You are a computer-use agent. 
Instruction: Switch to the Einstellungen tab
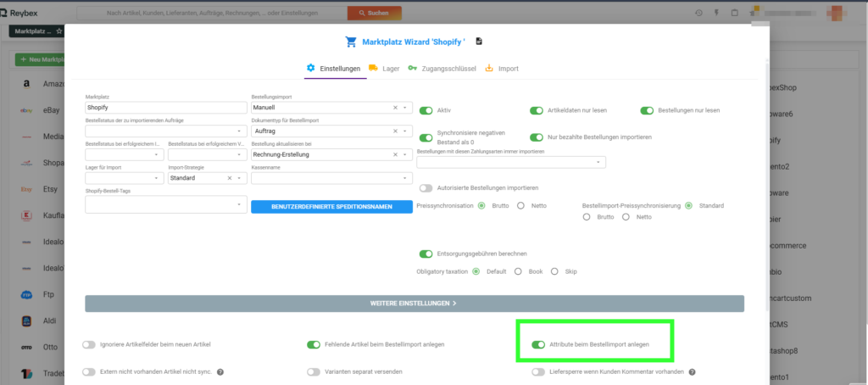[x=334, y=69]
